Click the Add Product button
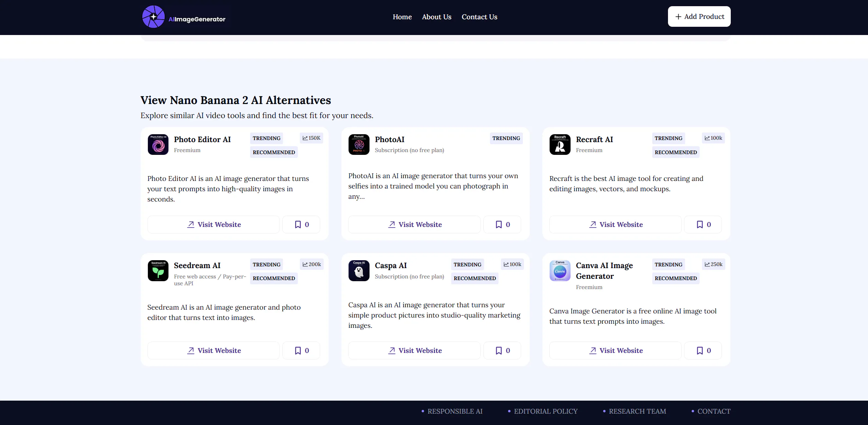 [699, 16]
